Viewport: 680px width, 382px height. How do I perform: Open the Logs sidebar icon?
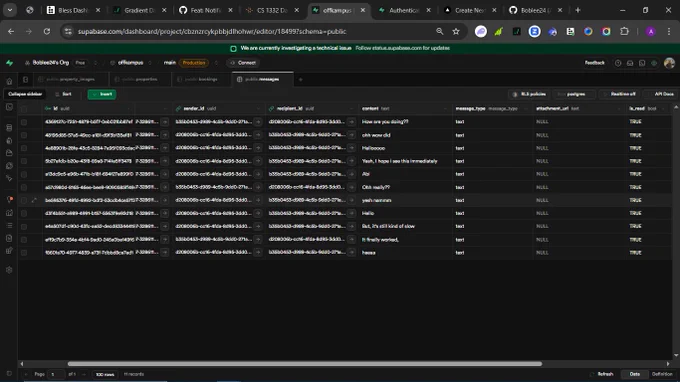[x=9, y=225]
